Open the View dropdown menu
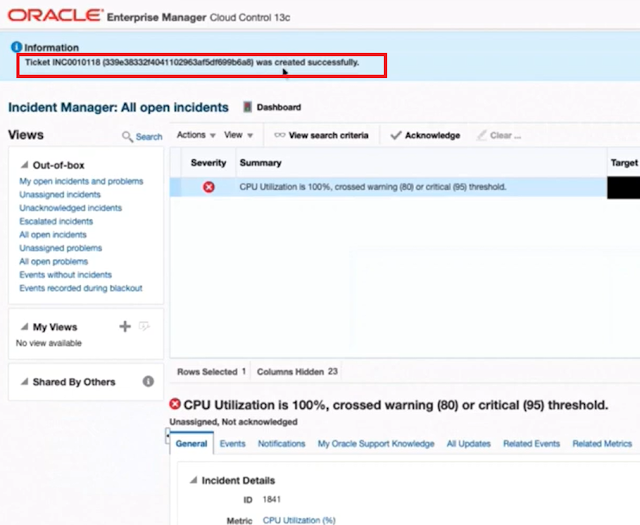The height and width of the screenshot is (525, 640). click(238, 135)
